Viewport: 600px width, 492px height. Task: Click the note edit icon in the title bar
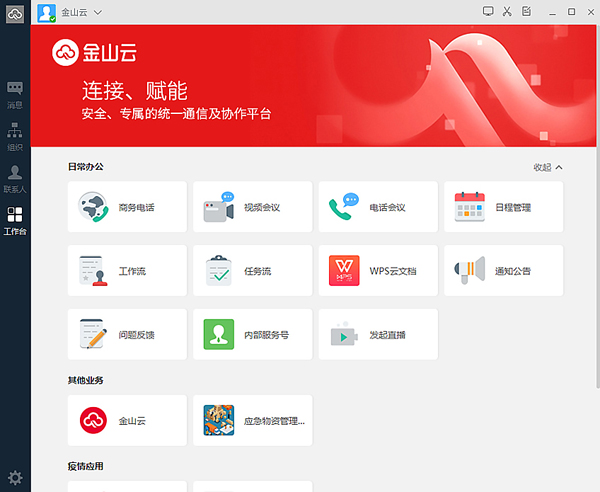(x=527, y=11)
